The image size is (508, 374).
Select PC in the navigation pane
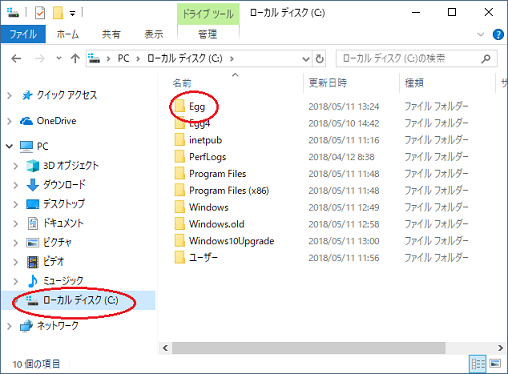click(42, 146)
